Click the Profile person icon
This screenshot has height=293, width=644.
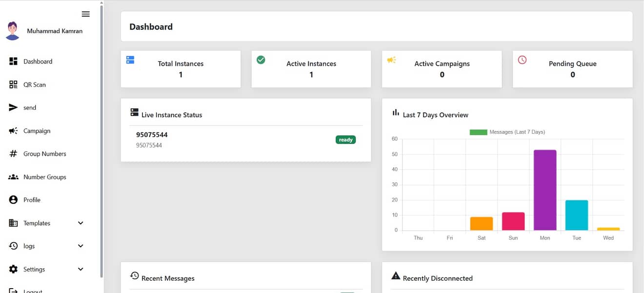tap(14, 200)
